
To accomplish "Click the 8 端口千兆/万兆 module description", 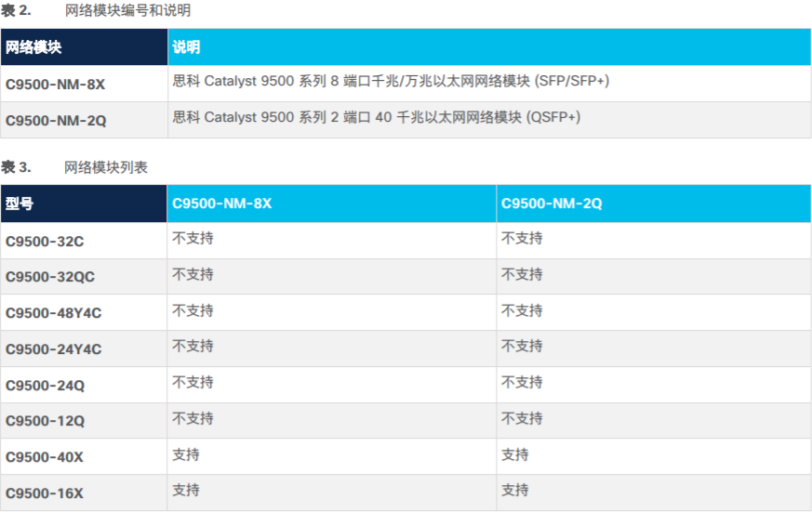I will point(391,81).
